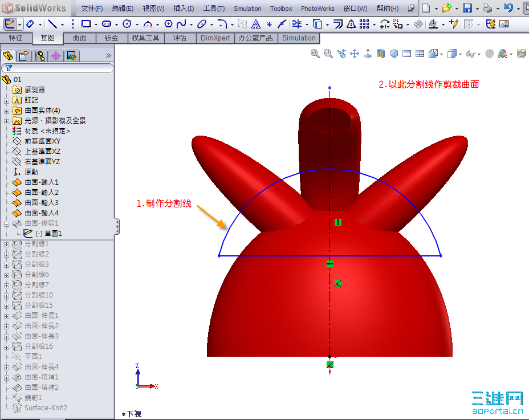Open the 编辑(E) menu

123,9
